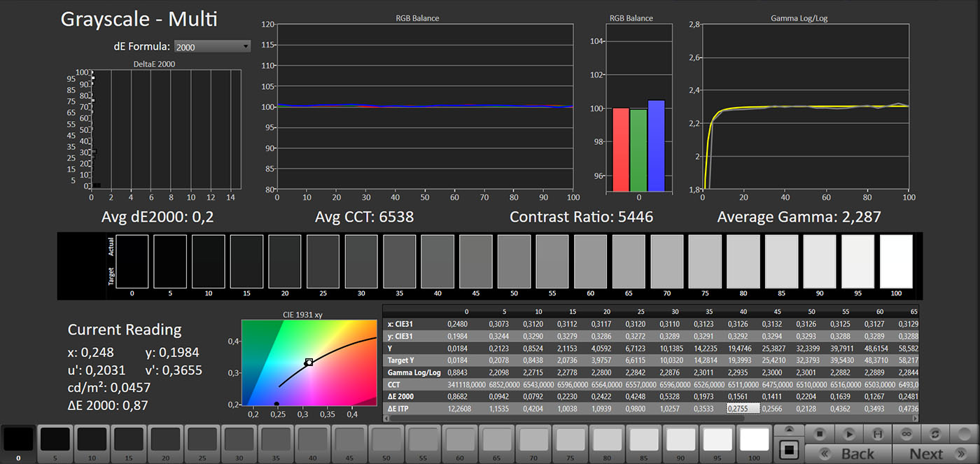Click the read series bracket icon
The width and height of the screenshot is (980, 464).
click(877, 435)
